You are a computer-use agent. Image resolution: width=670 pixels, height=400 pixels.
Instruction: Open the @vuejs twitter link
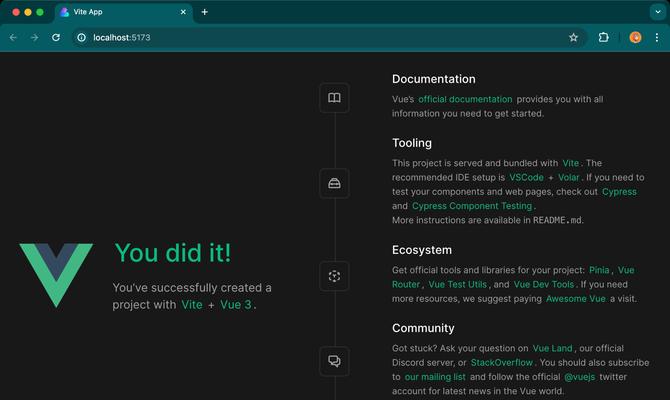(x=579, y=377)
